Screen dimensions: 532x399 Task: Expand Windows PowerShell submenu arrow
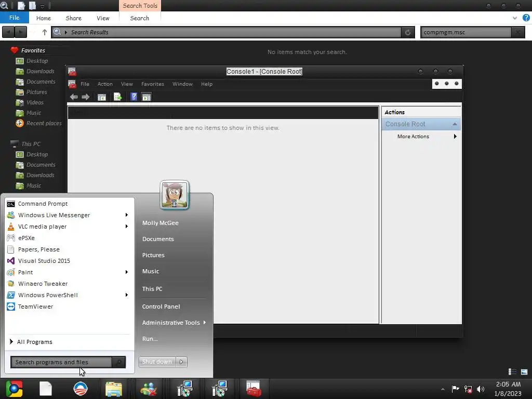pos(127,295)
